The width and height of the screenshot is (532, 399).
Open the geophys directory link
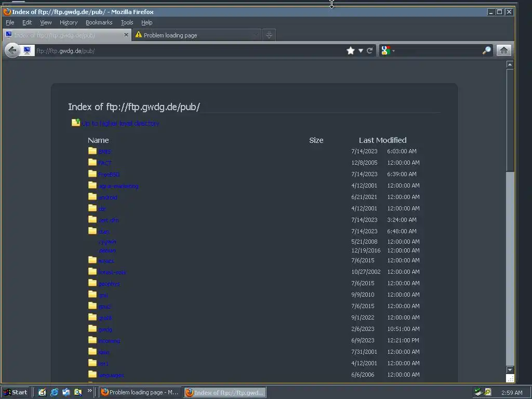(109, 284)
